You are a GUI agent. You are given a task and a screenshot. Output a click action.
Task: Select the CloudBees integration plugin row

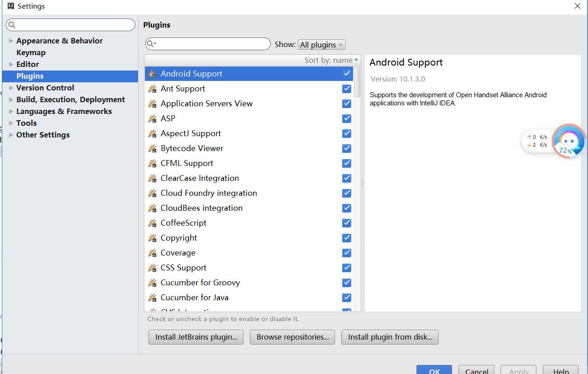point(249,208)
